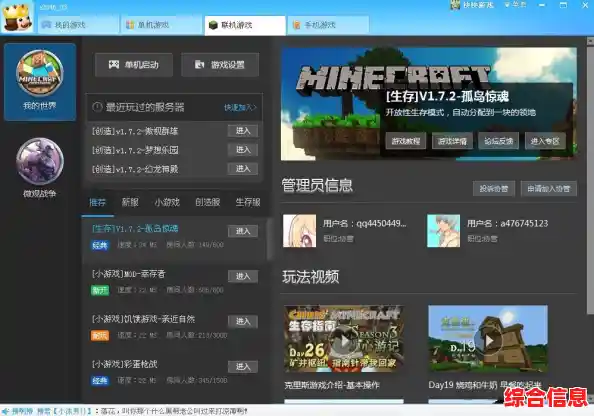
Task: Enter the recent server 傲视群雄
Action: 243,131
